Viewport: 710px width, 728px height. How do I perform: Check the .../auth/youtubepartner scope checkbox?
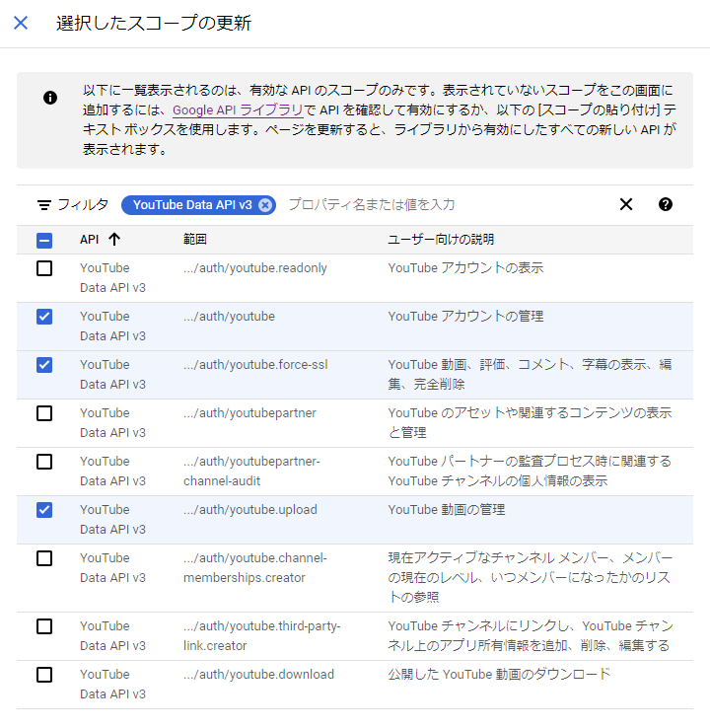point(44,413)
